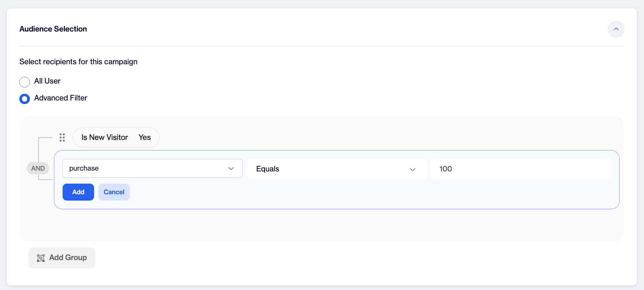The image size is (644, 290).
Task: Collapse the Audience Selection section chevron
Action: [616, 29]
